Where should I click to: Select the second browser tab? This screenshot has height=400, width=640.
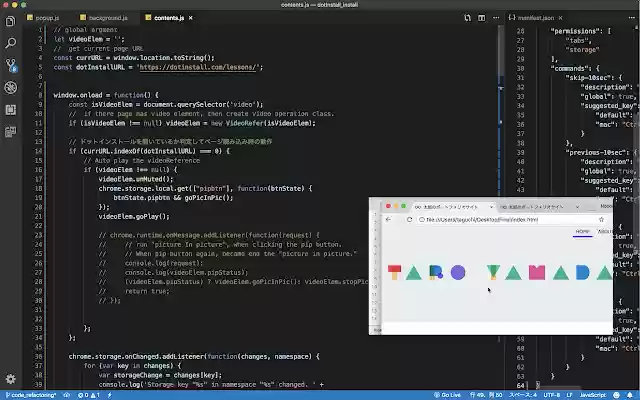coord(535,207)
